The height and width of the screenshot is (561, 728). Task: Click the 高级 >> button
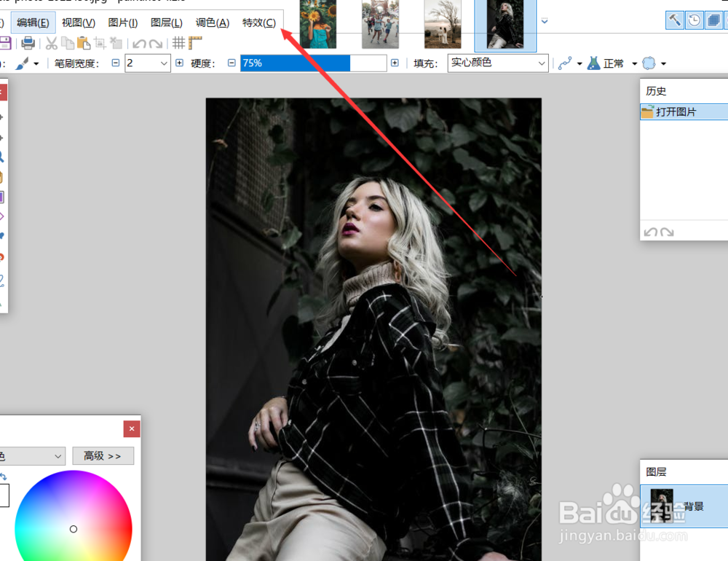103,456
